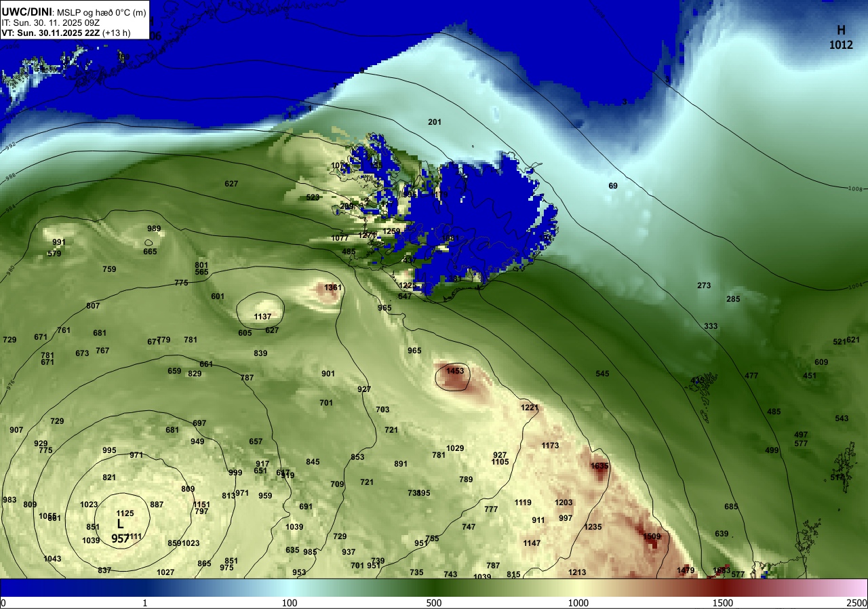Click the 992 isobar label
Screen dimensions: 868x609
10,145
